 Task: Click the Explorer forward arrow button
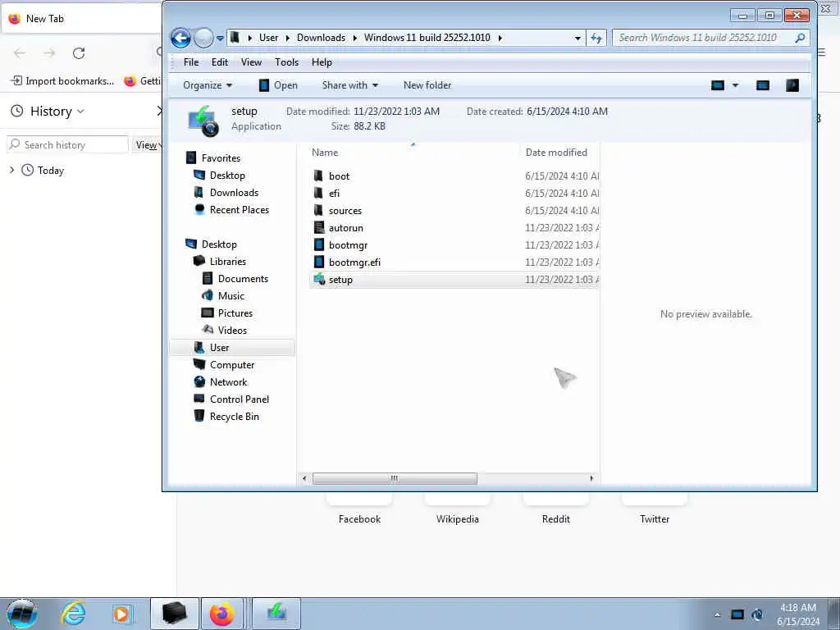pyautogui.click(x=203, y=38)
